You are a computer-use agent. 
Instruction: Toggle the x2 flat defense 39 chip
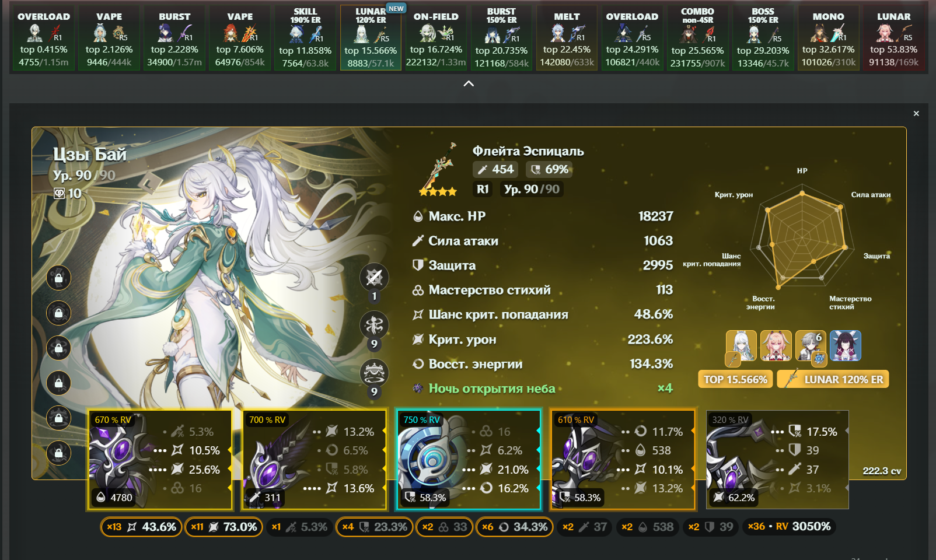click(x=711, y=527)
